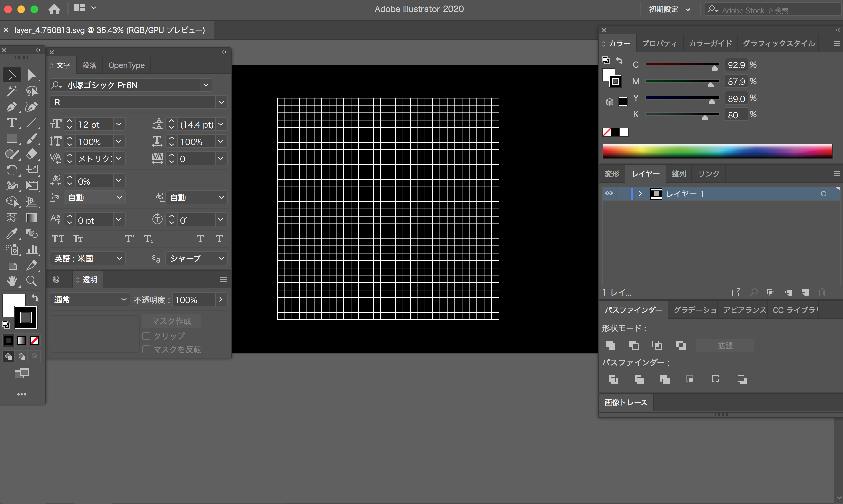843x504 pixels.
Task: Select the Hand tool
Action: coord(11,281)
